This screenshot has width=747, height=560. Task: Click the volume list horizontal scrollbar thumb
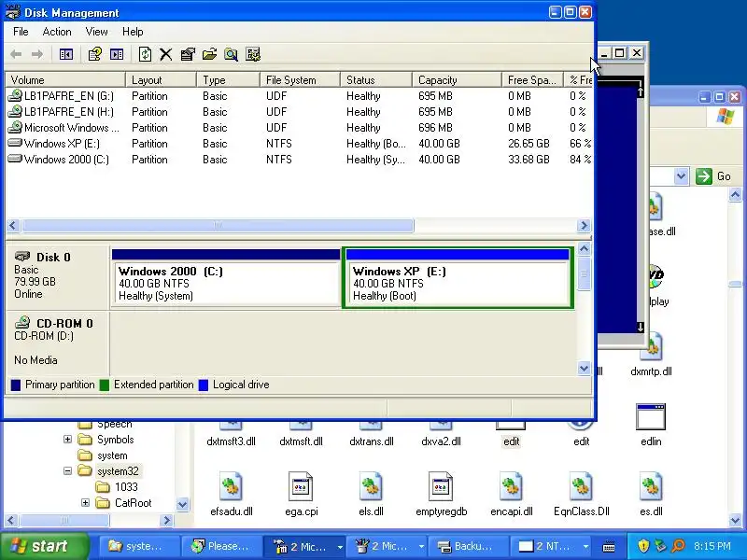tap(218, 225)
